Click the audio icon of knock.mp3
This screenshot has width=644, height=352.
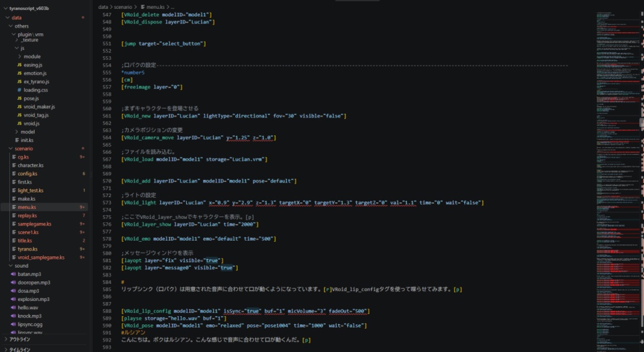(13, 316)
